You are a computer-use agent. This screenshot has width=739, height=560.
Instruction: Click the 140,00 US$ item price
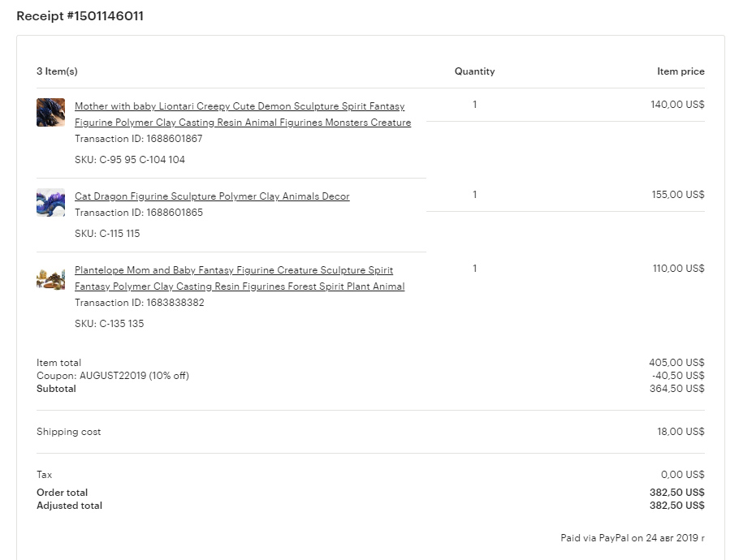678,105
